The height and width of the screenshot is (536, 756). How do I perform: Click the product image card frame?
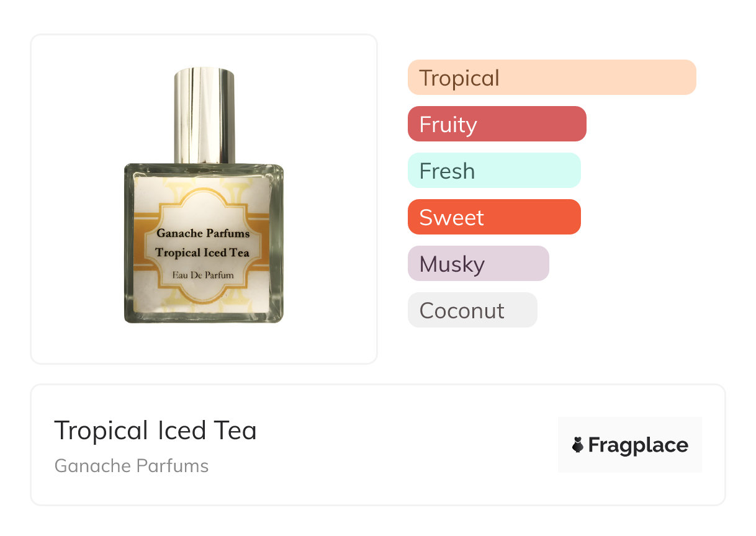point(204,199)
